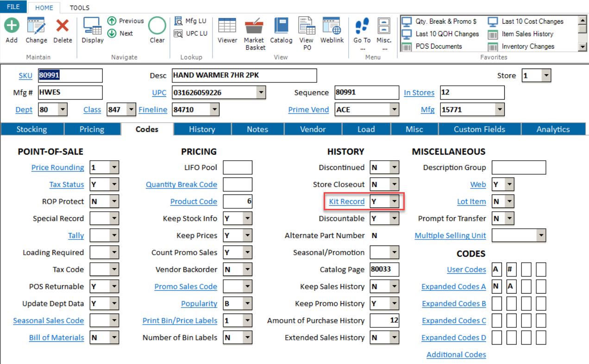Viewport: 589px width, 364px height.
Task: Open the Additional Codes link
Action: 456,355
